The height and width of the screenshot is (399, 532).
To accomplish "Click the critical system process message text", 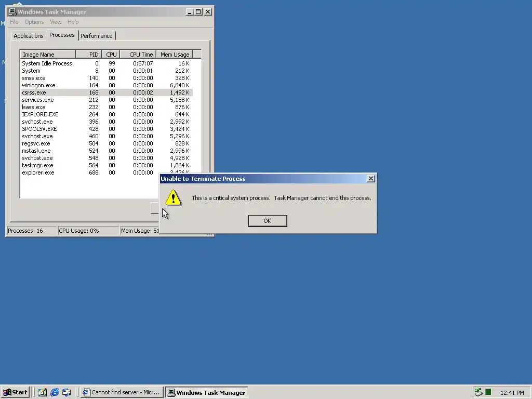I will coord(282,198).
